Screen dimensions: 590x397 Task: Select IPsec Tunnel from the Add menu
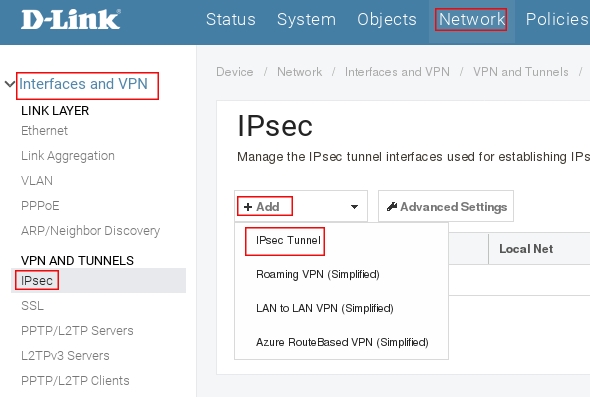288,240
